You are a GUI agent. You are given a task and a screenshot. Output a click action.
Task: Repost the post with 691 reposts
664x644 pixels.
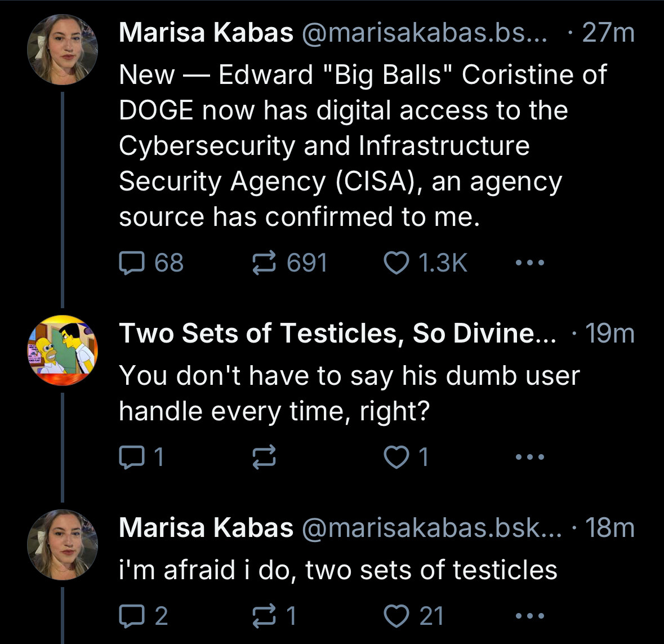[x=264, y=263]
